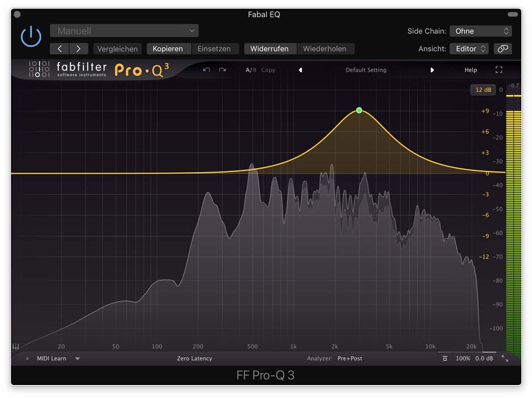Show the piano keyboard display icon
The width and height of the screenshot is (532, 398).
[x=16, y=346]
